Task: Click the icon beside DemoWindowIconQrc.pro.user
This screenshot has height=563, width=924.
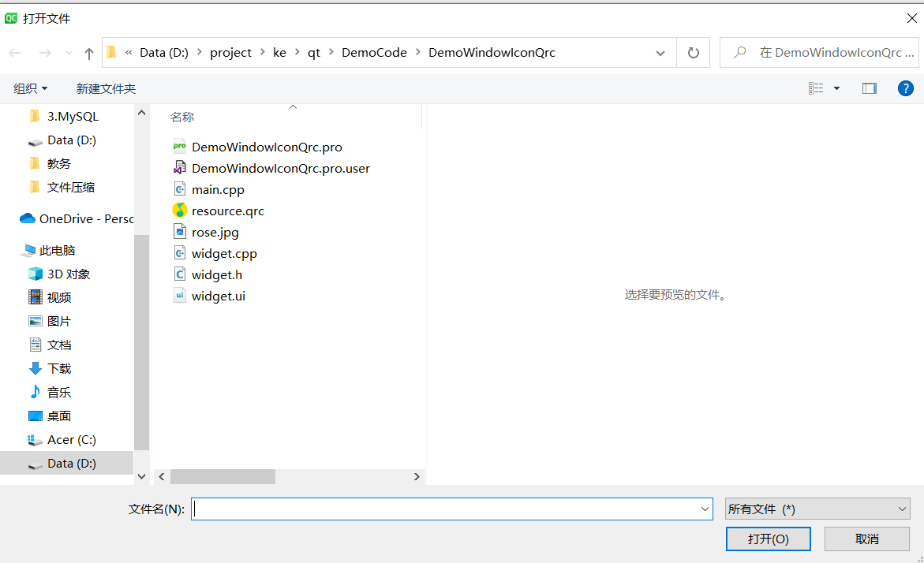Action: pyautogui.click(x=180, y=168)
